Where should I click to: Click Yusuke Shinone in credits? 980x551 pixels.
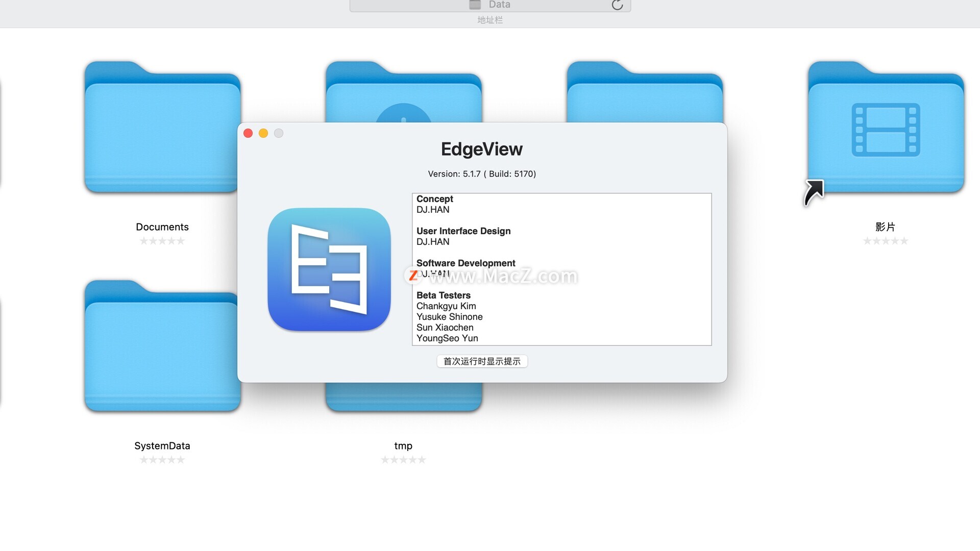pos(450,317)
